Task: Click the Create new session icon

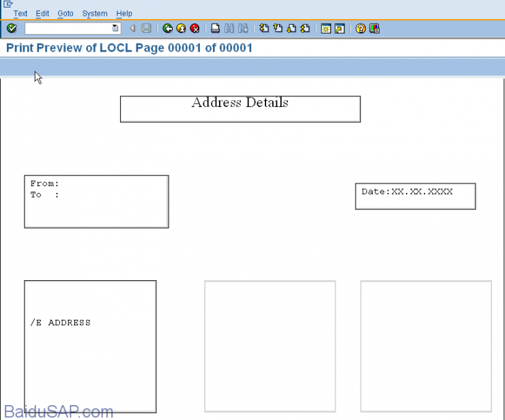Action: pyautogui.click(x=326, y=29)
